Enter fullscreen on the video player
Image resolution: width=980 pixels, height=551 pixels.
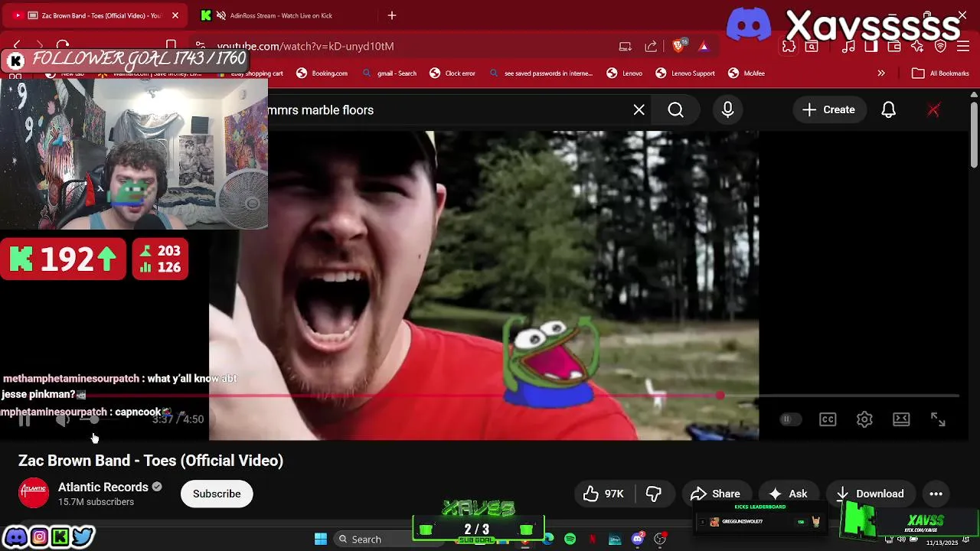click(938, 419)
